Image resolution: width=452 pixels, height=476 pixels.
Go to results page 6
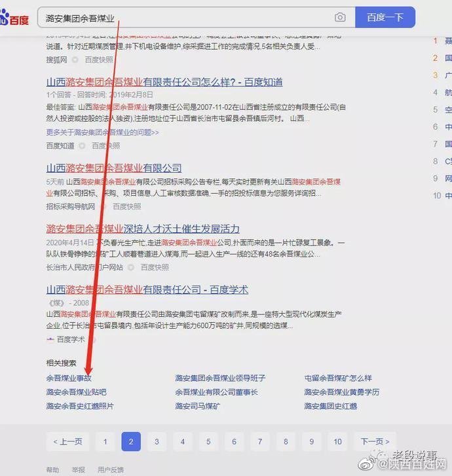click(235, 441)
